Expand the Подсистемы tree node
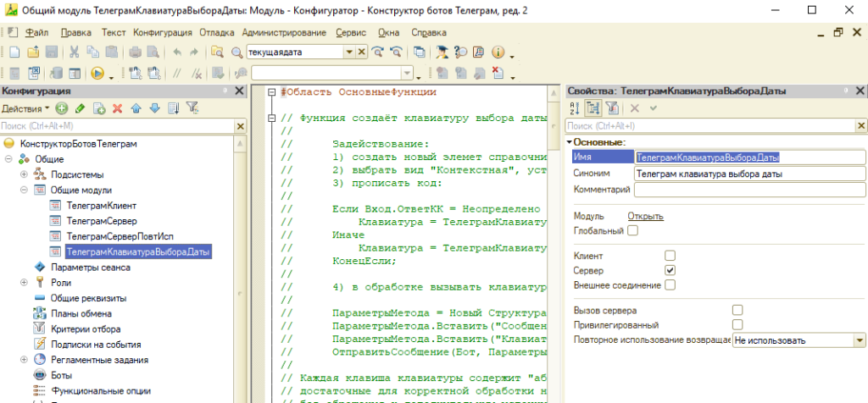Image resolution: width=868 pixels, height=403 pixels. click(24, 174)
